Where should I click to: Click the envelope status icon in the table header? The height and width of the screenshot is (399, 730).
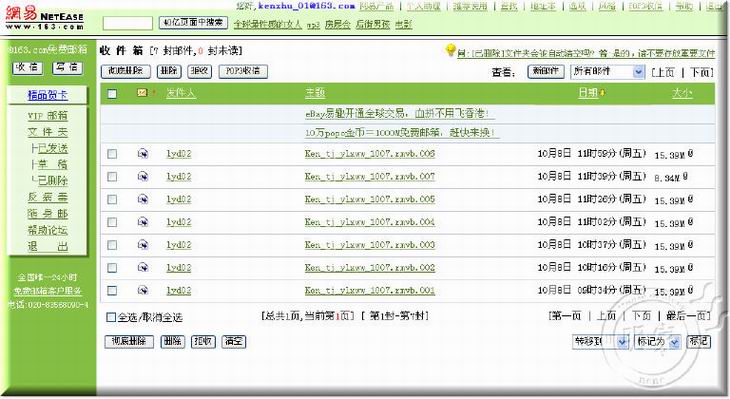[x=142, y=93]
